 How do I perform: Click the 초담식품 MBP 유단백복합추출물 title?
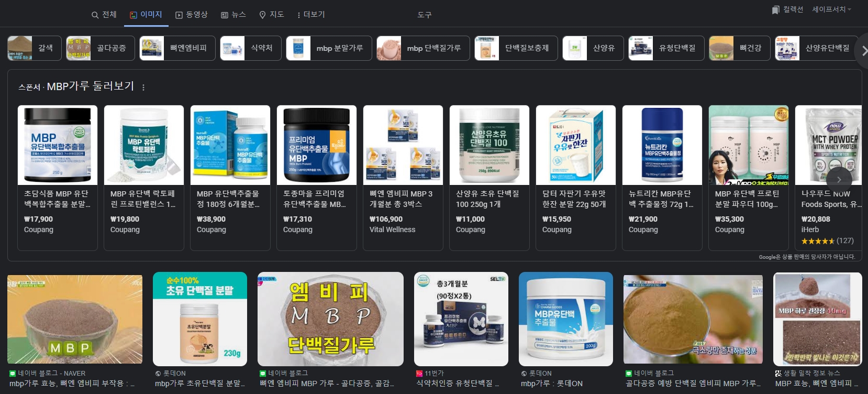tap(57, 199)
